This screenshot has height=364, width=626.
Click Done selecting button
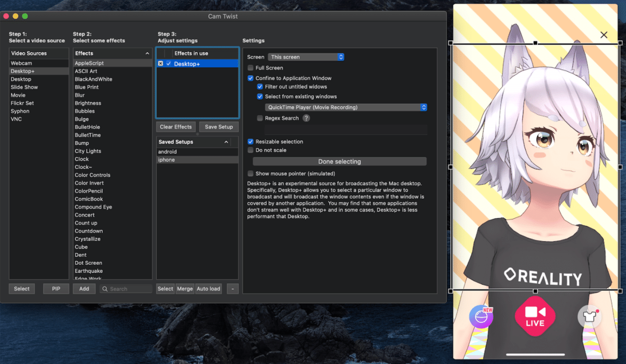(340, 162)
